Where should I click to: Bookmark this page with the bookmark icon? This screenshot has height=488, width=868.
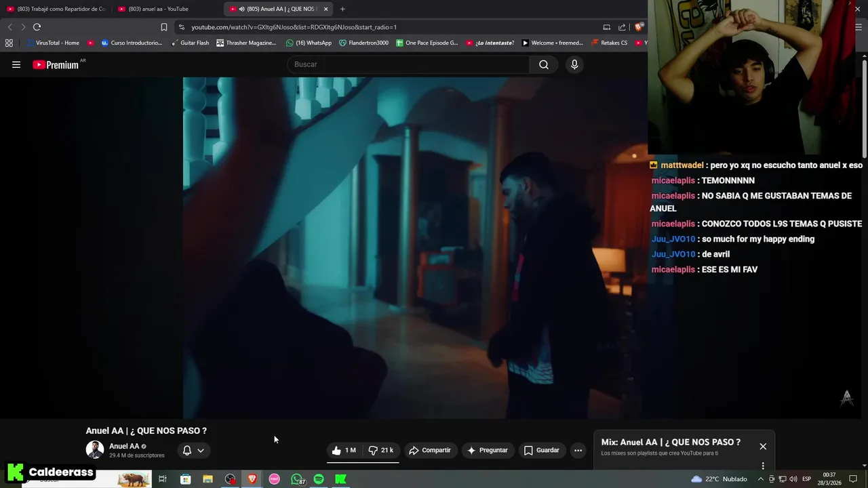pos(163,27)
